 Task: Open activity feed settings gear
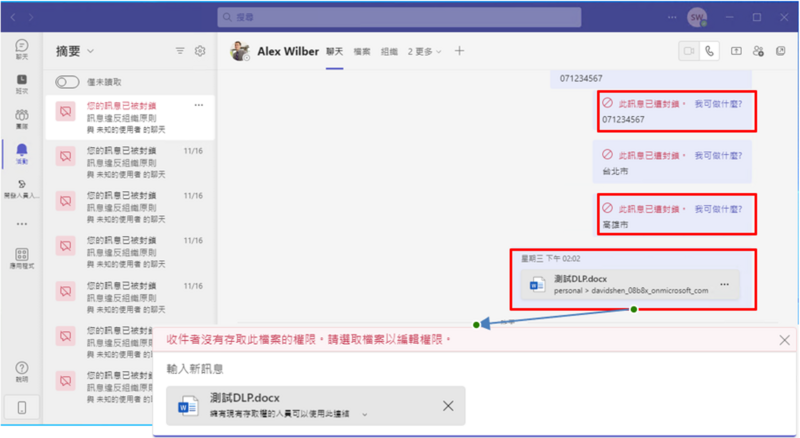200,51
